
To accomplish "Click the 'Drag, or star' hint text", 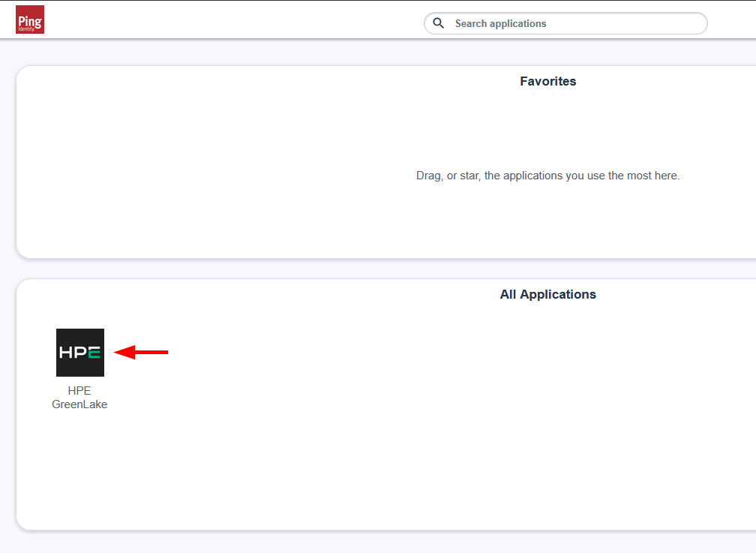I will coord(547,176).
